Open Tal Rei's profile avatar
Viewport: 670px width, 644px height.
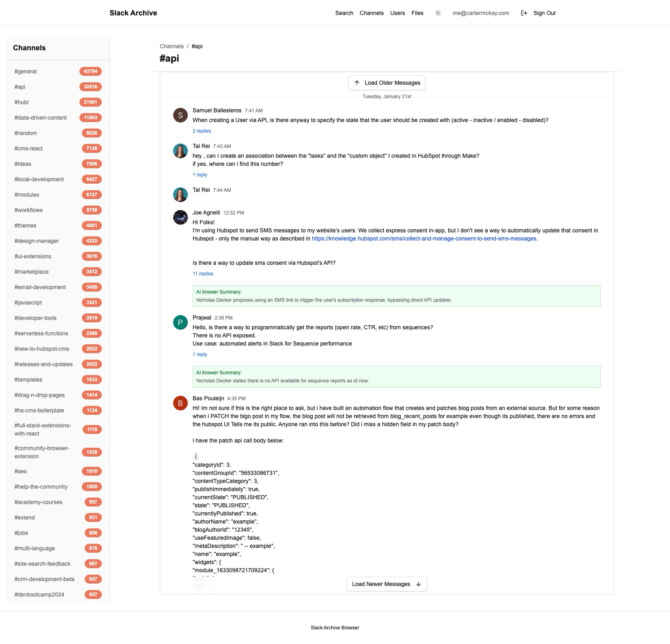point(181,151)
